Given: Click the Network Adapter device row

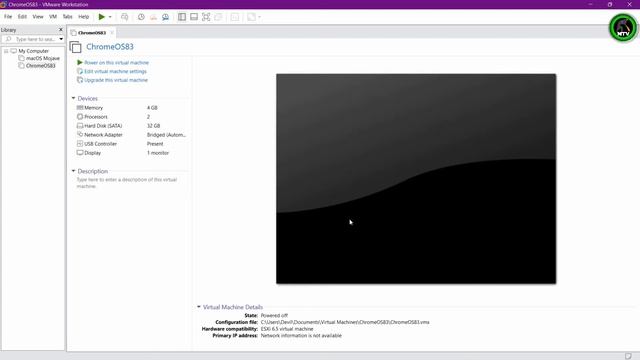Looking at the screenshot, I should pos(131,135).
